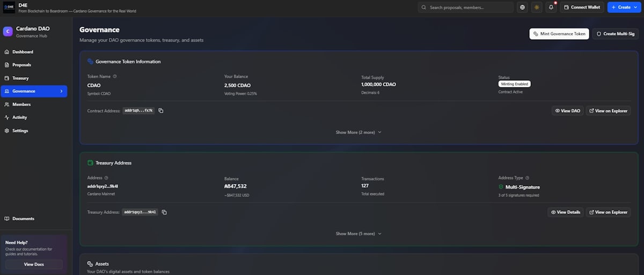Screen dimensions: 644x275
Task: Click the Address Type info icon
Action: [x=527, y=178]
